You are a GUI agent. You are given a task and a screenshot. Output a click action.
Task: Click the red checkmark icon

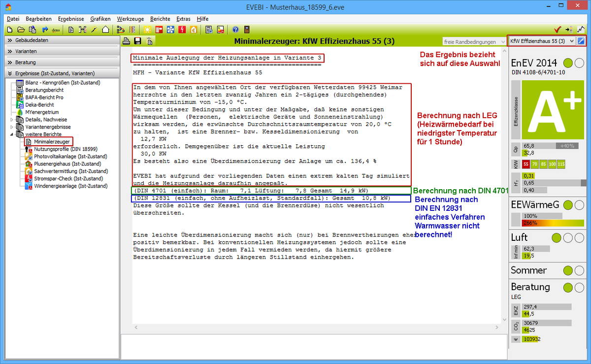[x=558, y=30]
